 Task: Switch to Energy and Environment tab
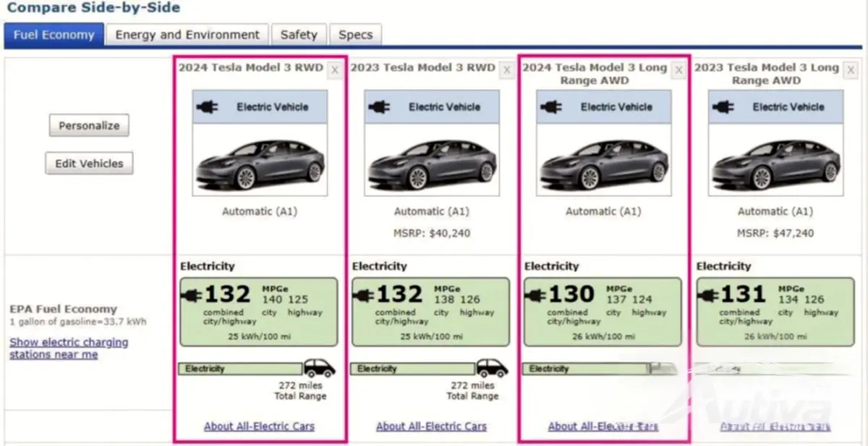[x=187, y=35]
